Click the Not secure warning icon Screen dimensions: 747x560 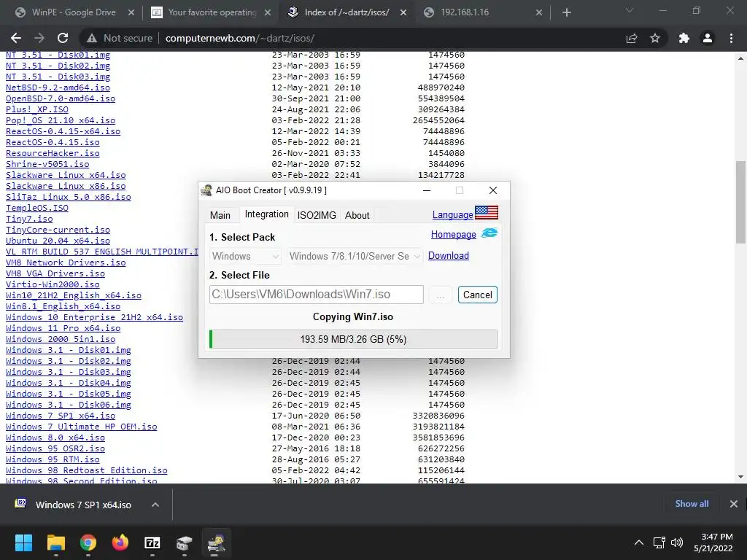(91, 38)
